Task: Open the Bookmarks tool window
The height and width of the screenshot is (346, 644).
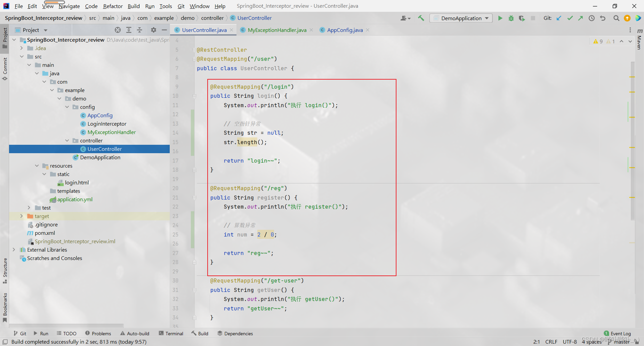Action: coord(5,307)
